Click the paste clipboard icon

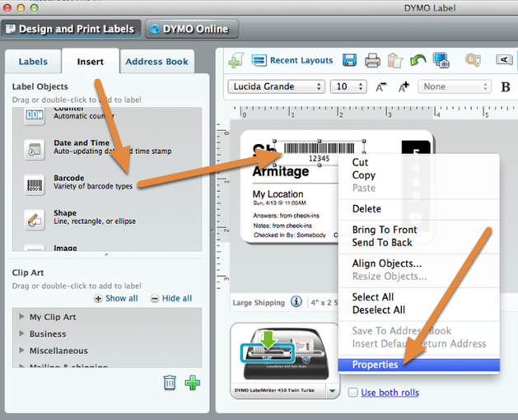click(394, 61)
